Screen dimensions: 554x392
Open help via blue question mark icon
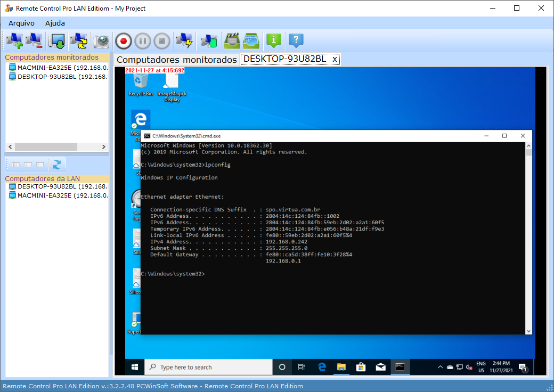[296, 40]
